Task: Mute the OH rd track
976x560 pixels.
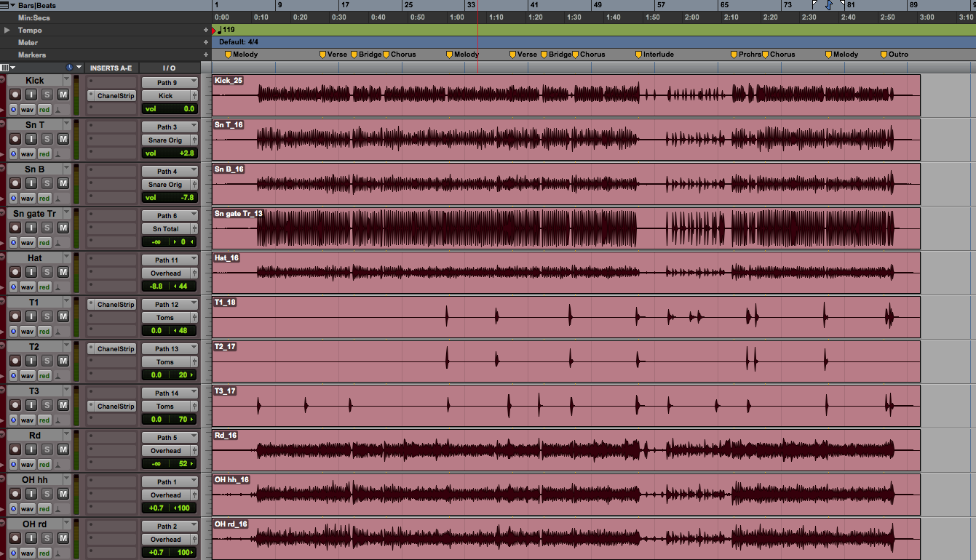Action: pyautogui.click(x=63, y=538)
